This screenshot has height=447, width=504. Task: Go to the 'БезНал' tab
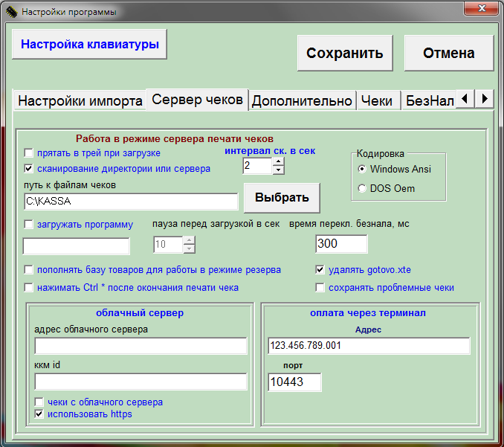point(430,101)
